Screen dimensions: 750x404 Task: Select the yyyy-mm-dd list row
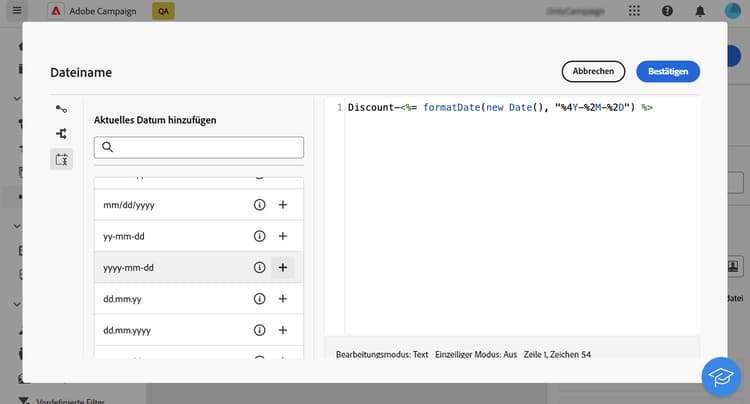click(x=199, y=267)
